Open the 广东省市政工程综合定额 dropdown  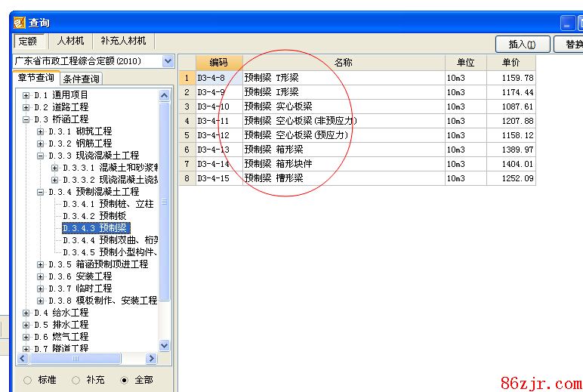coord(168,61)
